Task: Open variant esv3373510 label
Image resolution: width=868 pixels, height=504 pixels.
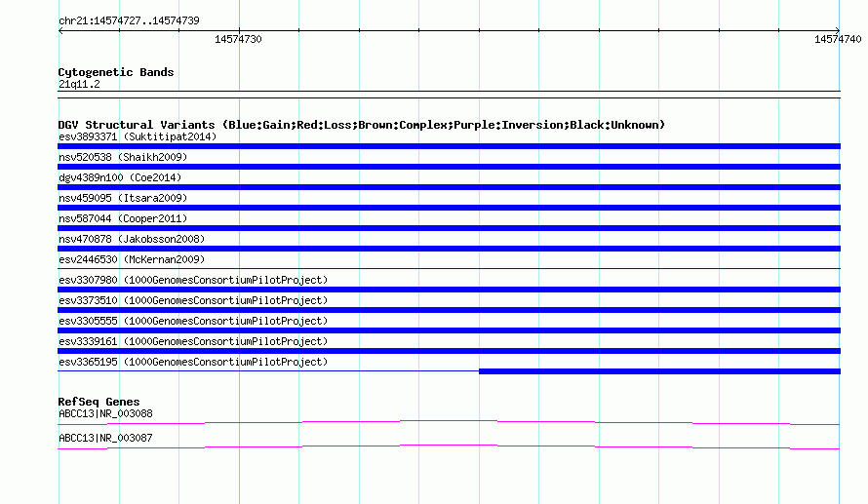Action: [x=193, y=300]
